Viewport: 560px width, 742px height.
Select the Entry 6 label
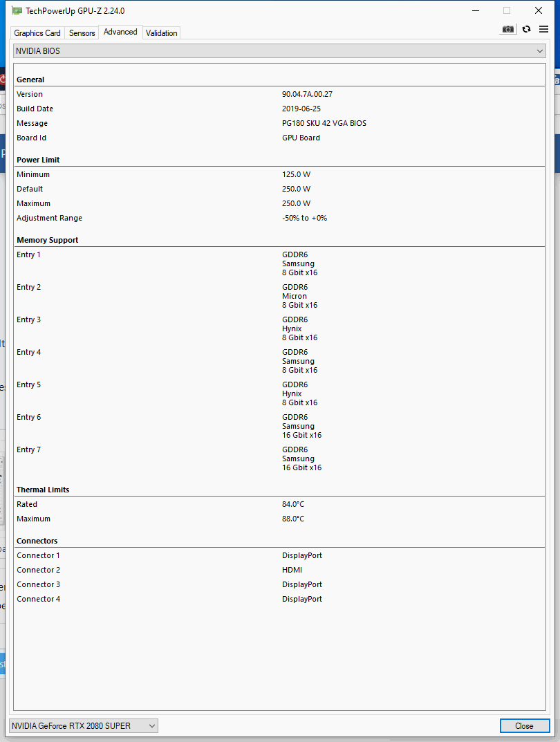pyautogui.click(x=28, y=417)
